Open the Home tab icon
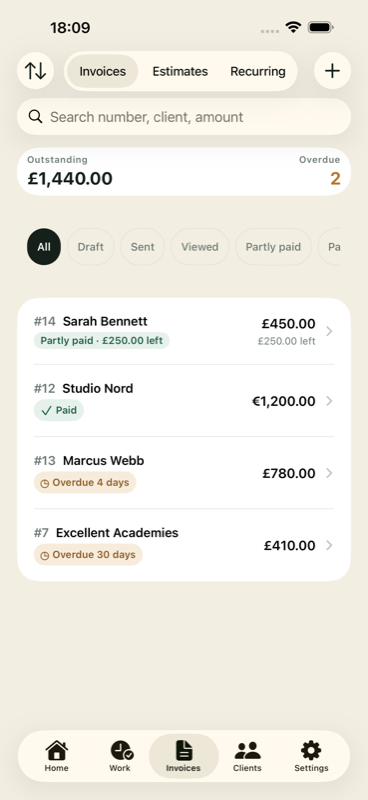 56,751
